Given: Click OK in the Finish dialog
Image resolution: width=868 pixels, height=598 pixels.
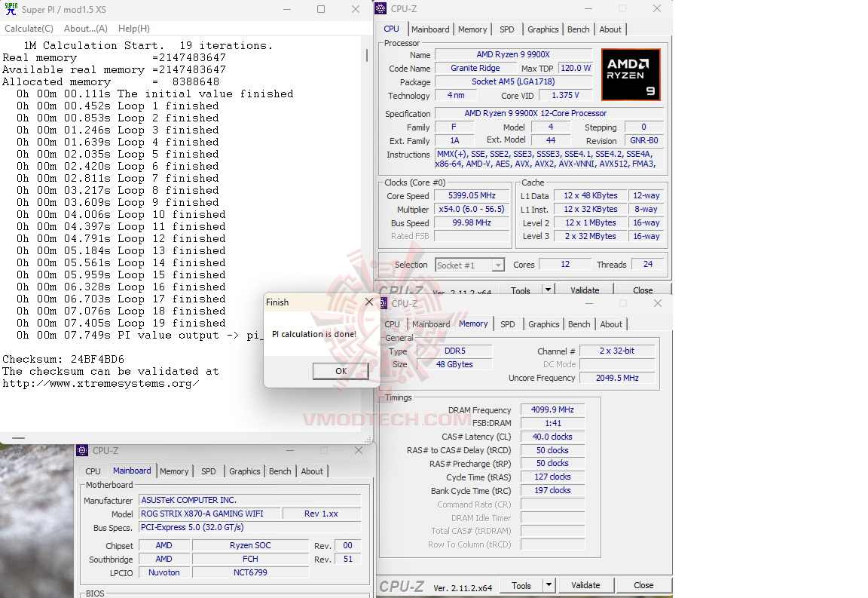Looking at the screenshot, I should [x=341, y=371].
